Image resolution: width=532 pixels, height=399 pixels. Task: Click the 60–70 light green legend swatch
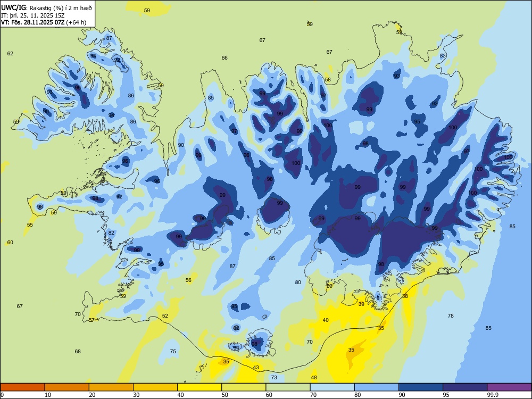[x=288, y=387]
